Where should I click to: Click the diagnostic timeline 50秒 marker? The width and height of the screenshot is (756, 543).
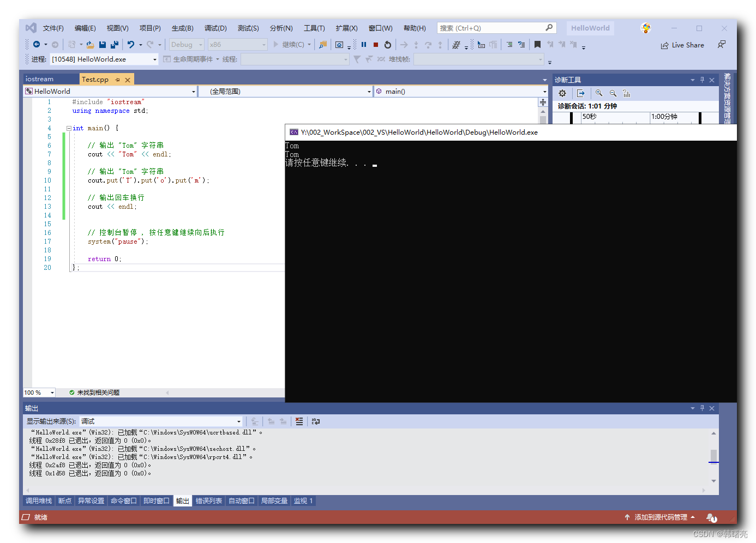click(x=590, y=117)
